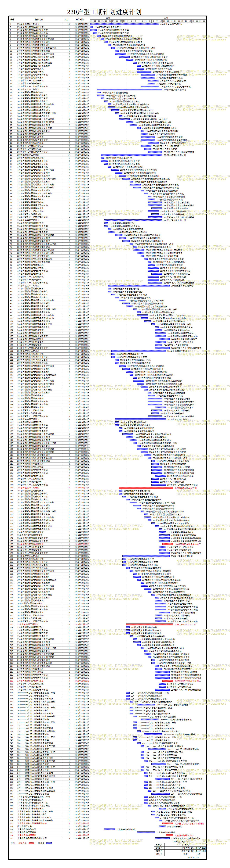Click the 审核人 field in the title block
This screenshot has width=230, height=868.
(160, 851)
